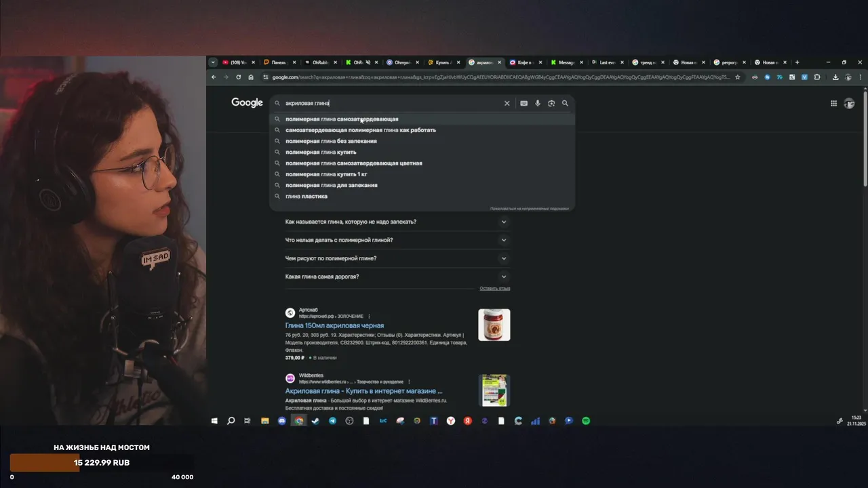Screen dimensions: 868x488
Task: Expand 'Чем рисуют по полимерной глине?'
Action: click(x=397, y=258)
